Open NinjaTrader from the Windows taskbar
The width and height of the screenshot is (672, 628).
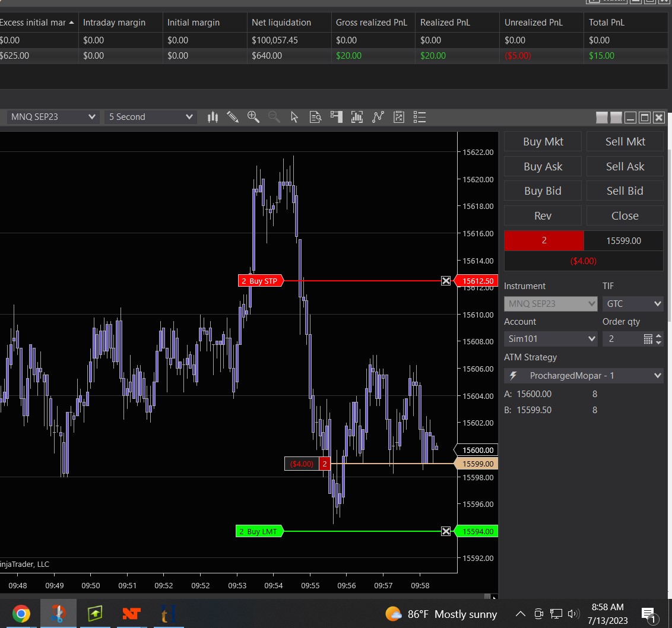[x=131, y=613]
